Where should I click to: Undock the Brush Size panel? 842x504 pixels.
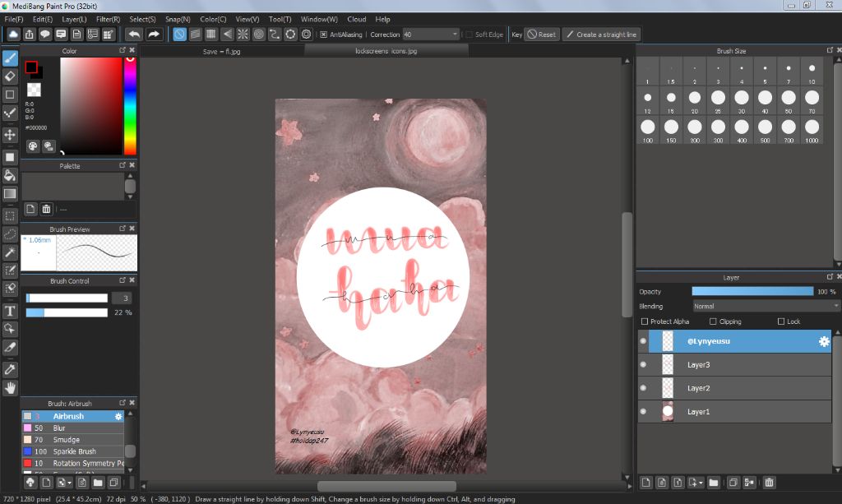click(830, 50)
